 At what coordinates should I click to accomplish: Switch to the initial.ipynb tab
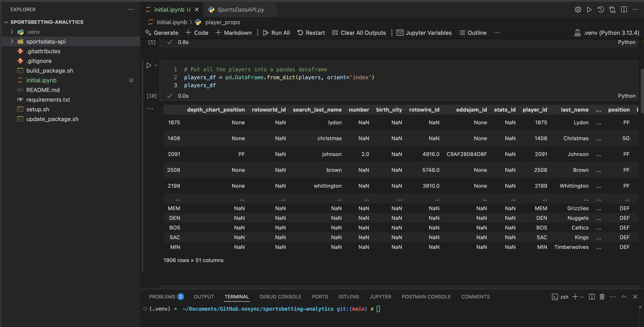point(169,10)
